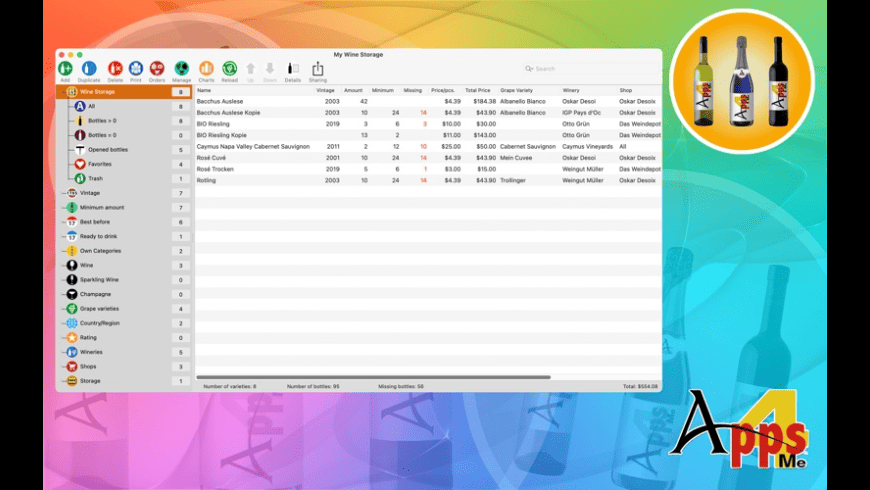Sort by the Grape Variety column header
The image size is (870, 490).
(516, 90)
